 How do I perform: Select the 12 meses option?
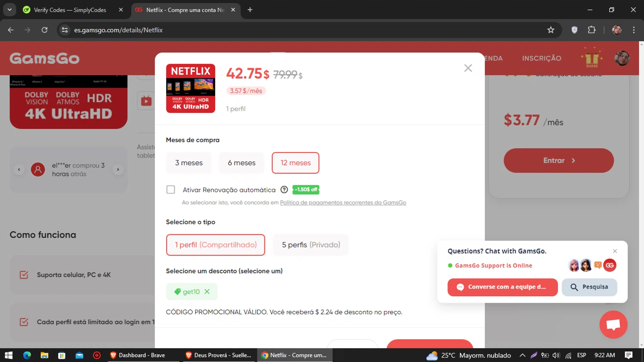click(x=295, y=163)
